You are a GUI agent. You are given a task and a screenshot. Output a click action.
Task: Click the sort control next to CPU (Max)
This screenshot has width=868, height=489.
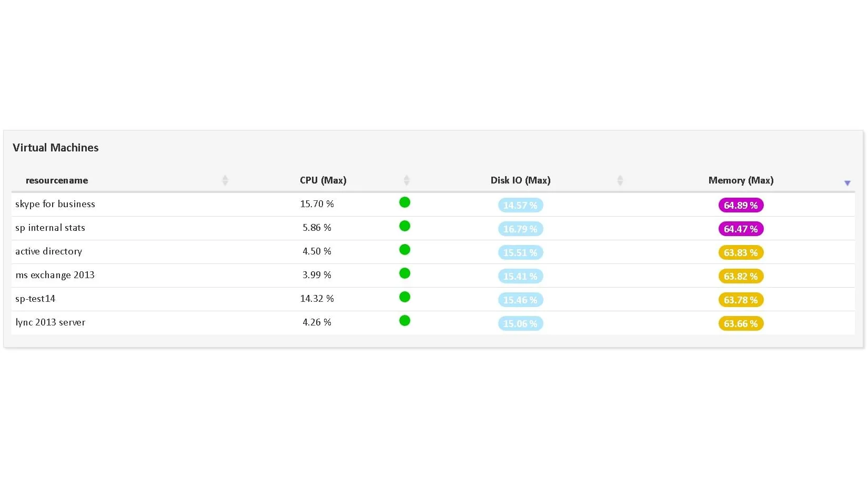click(x=407, y=180)
